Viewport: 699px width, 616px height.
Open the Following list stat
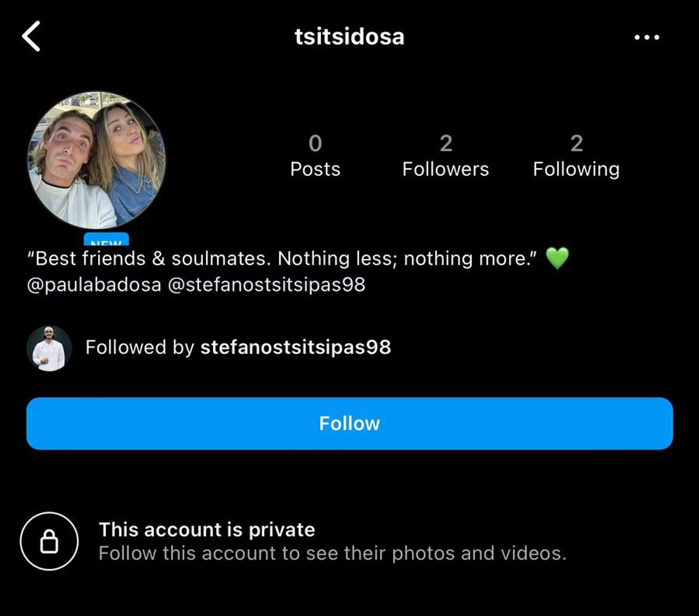pyautogui.click(x=576, y=156)
